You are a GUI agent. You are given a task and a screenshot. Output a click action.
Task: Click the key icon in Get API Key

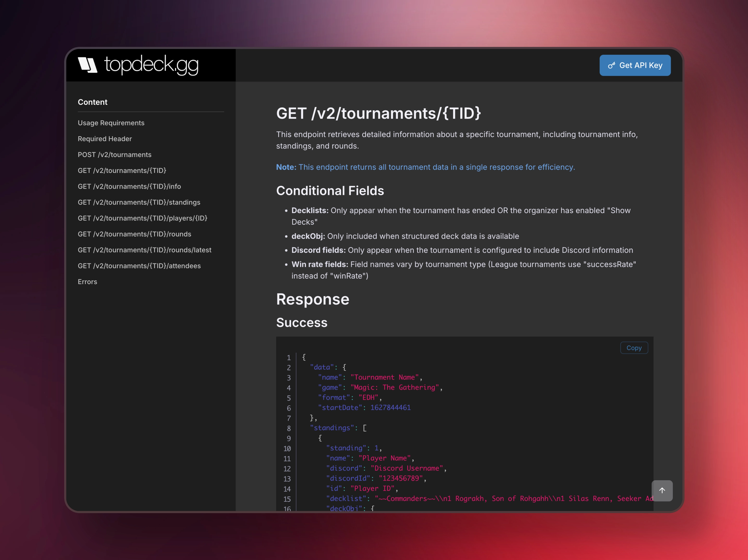coord(611,66)
